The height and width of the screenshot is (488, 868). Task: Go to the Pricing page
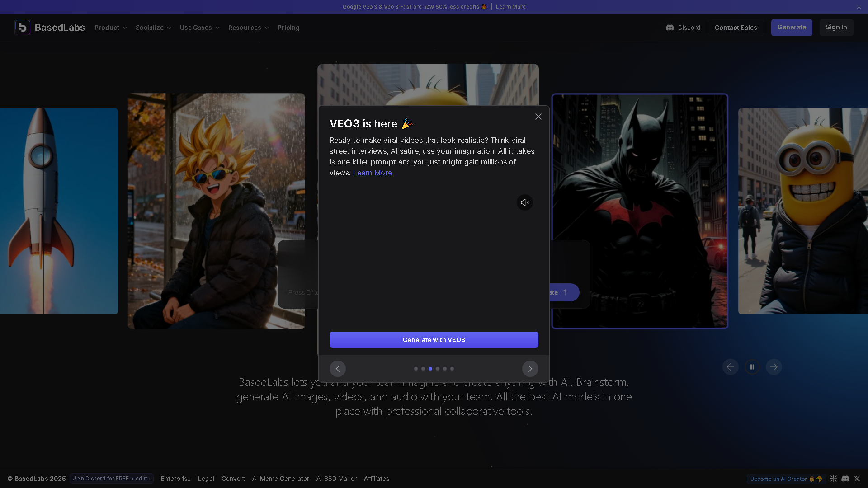click(288, 28)
